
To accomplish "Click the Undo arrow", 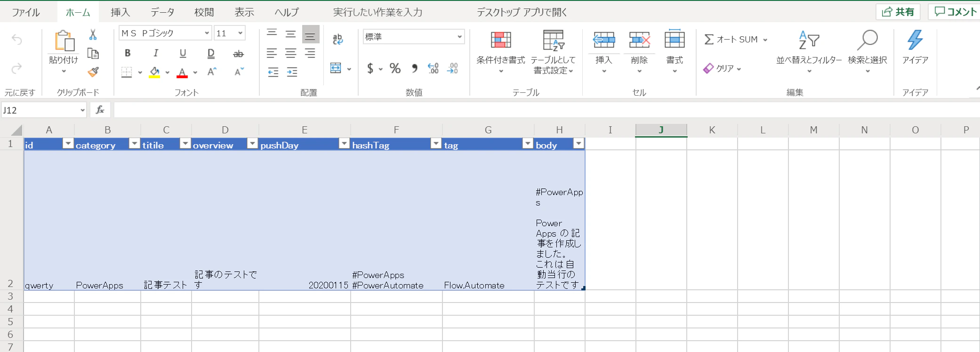I will pyautogui.click(x=16, y=40).
